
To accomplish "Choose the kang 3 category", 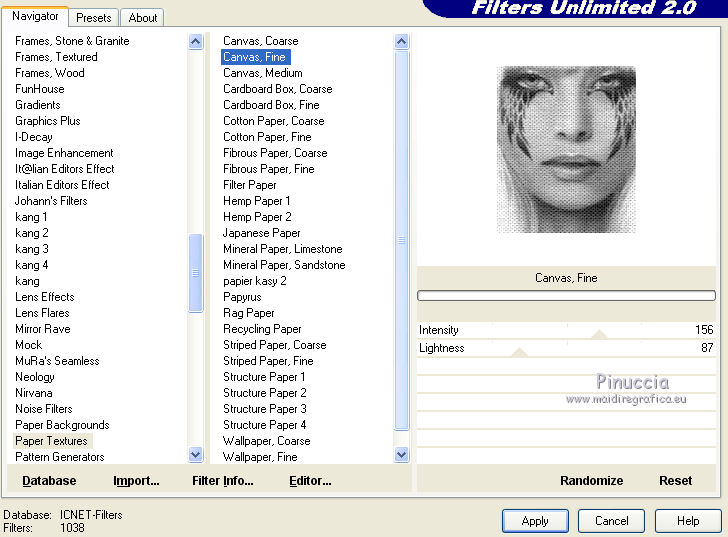I will [32, 249].
